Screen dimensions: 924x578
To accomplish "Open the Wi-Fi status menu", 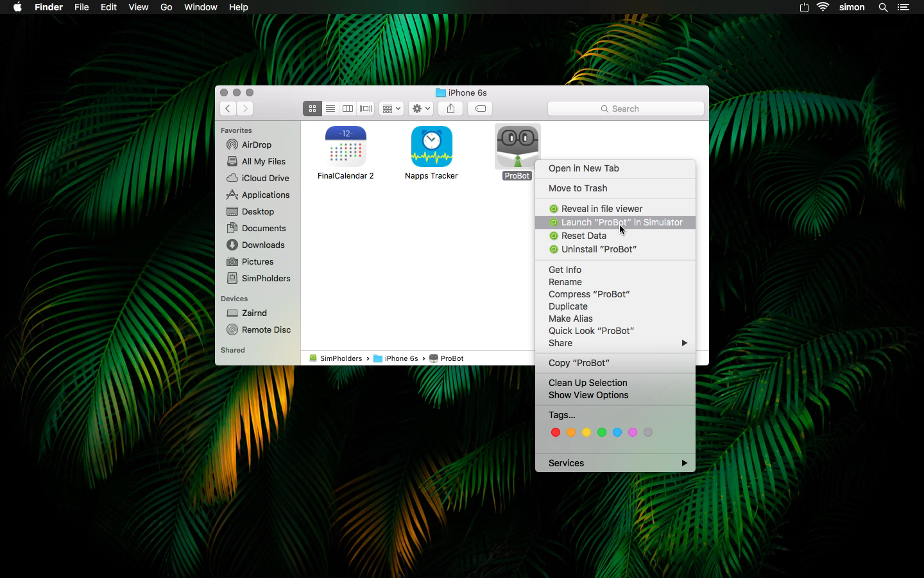I will tap(823, 7).
